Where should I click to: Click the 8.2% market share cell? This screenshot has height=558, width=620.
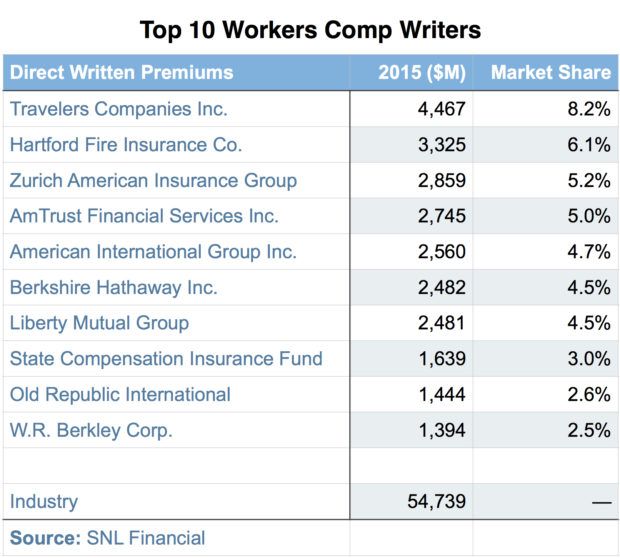point(588,109)
